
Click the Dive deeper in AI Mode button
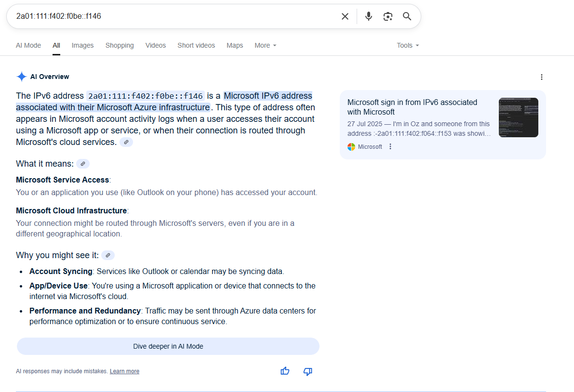168,346
